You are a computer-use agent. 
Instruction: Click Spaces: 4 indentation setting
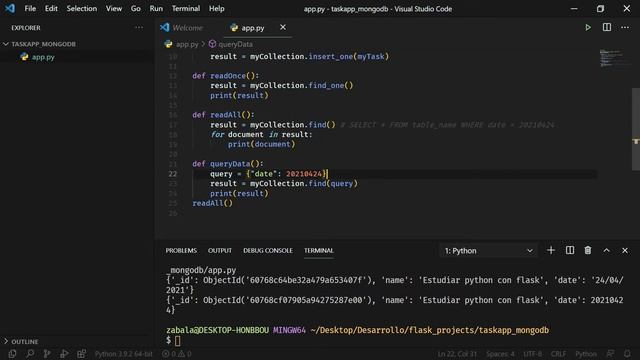(x=500, y=354)
